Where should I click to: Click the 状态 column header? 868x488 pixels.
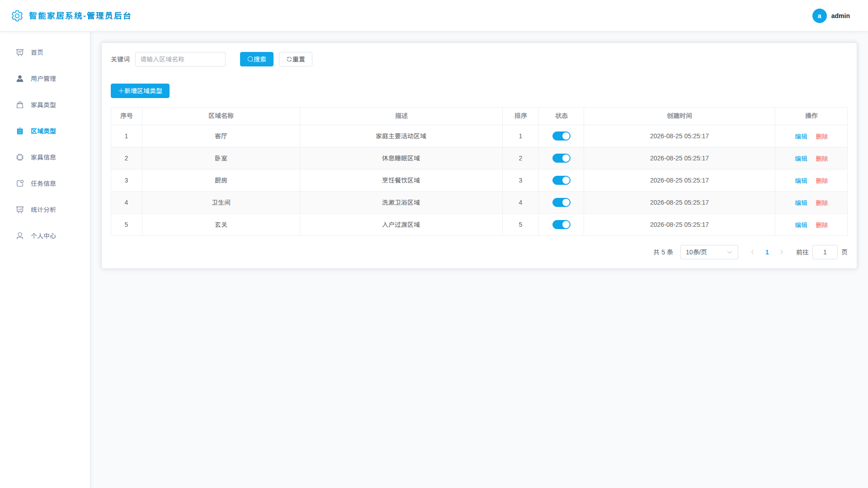561,116
